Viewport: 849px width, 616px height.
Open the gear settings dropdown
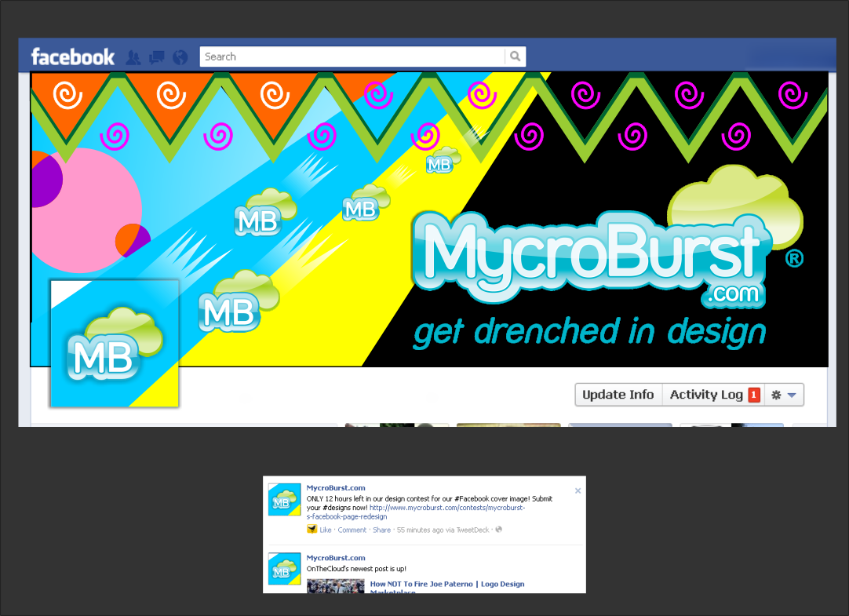[x=783, y=395]
